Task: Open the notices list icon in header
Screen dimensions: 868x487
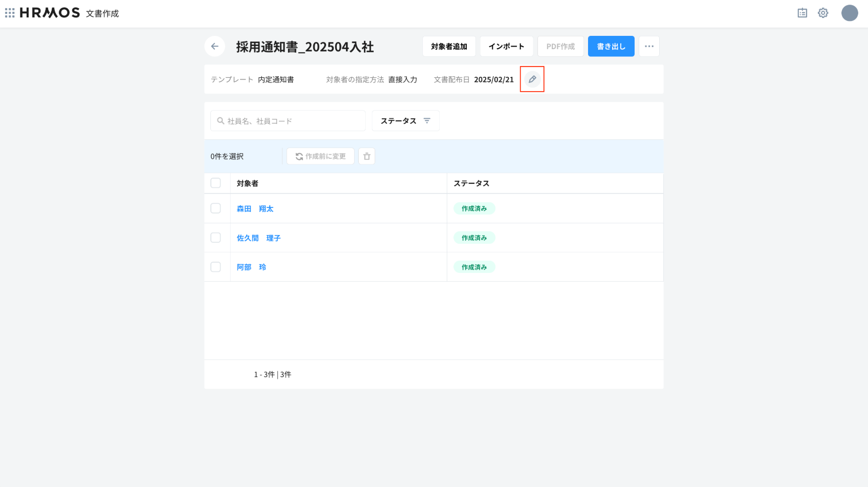Action: pyautogui.click(x=802, y=13)
